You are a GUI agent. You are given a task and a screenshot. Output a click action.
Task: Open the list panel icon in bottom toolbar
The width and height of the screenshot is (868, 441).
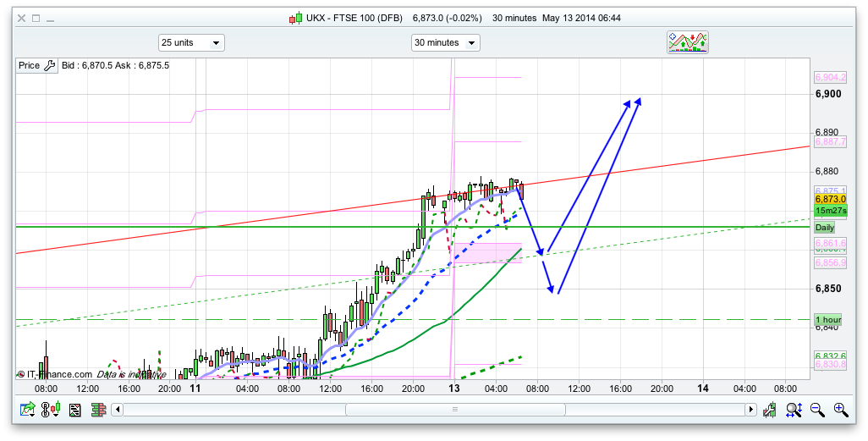(75, 411)
